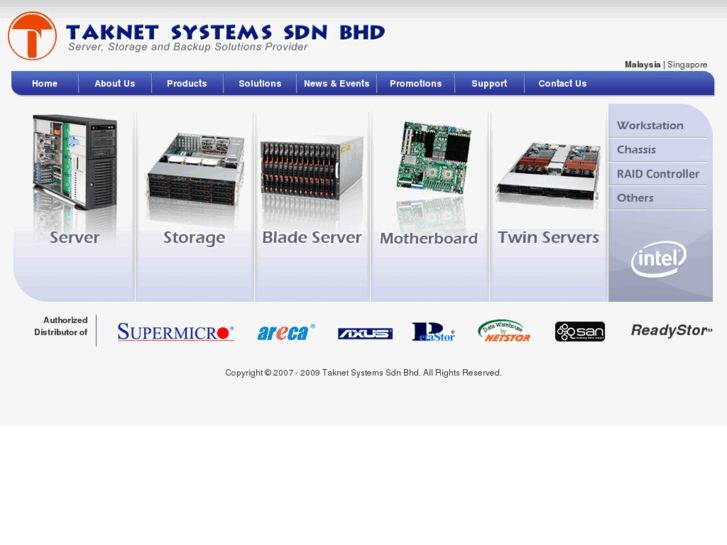Open the Qsan logo
The image size is (727, 545).
580,332
